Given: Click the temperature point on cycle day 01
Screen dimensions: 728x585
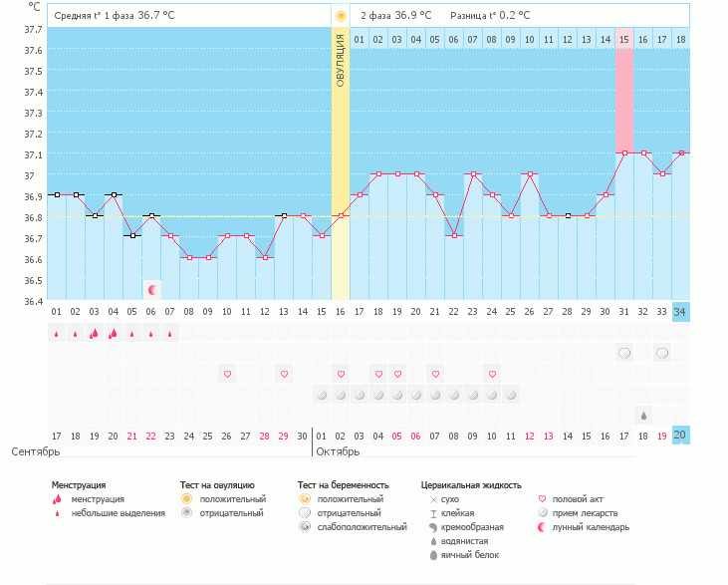Looking at the screenshot, I should pyautogui.click(x=57, y=194).
